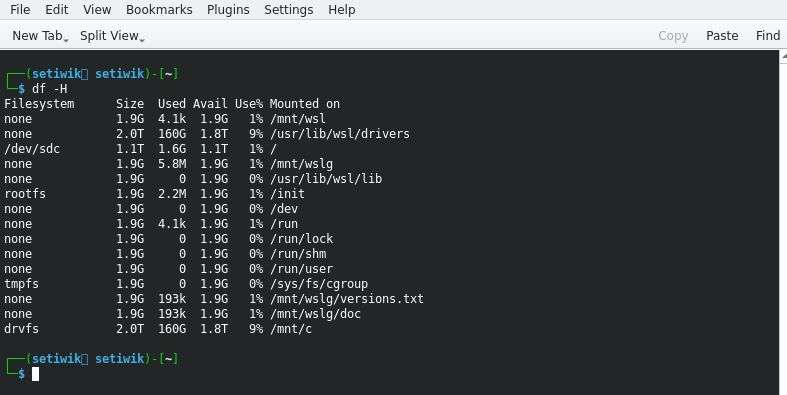Viewport: 787px width, 395px height.
Task: Open the Help menu
Action: click(x=342, y=10)
